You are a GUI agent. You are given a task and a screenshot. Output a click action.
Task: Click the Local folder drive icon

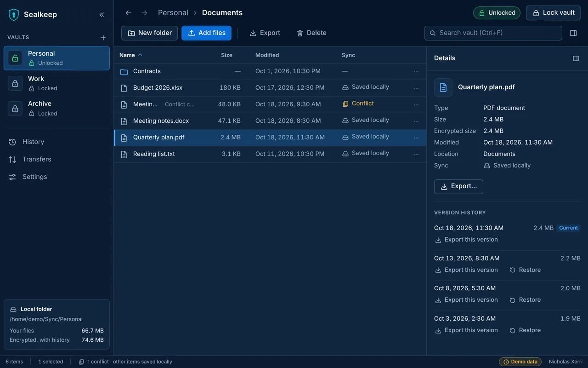[13, 310]
